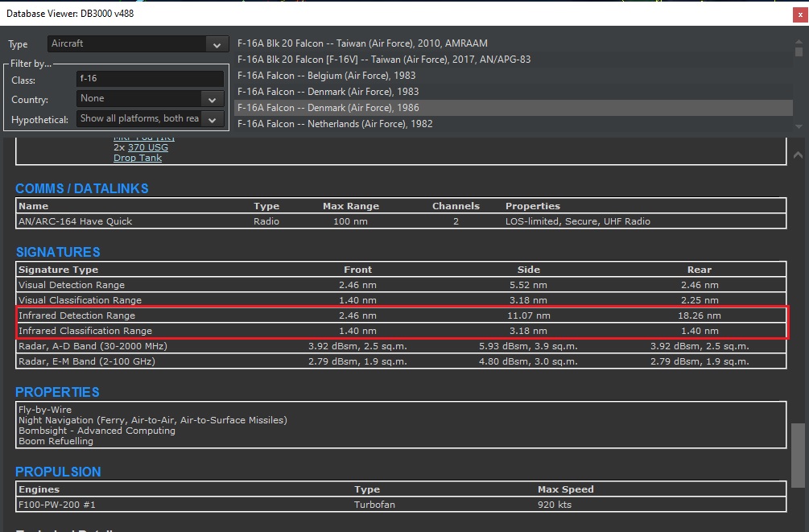The height and width of the screenshot is (532, 809).
Task: Click the Side column header in Signatures
Action: click(x=528, y=270)
